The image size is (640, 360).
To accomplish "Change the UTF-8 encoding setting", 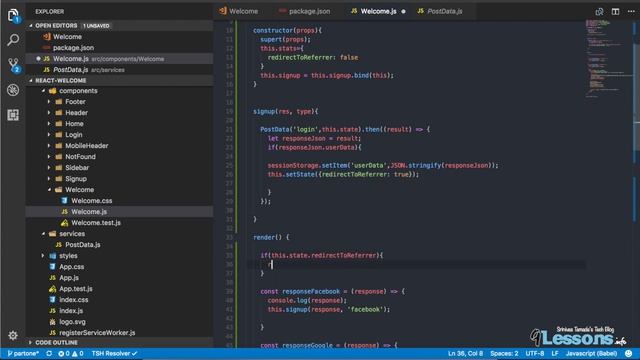I will 534,353.
